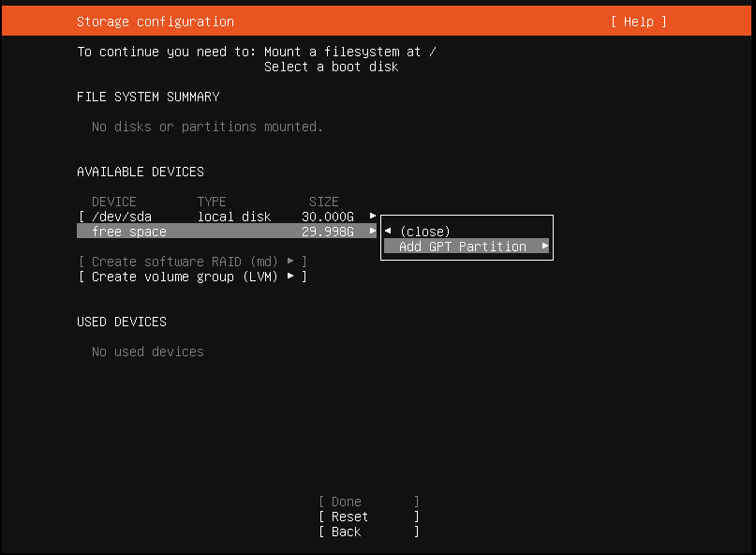The width and height of the screenshot is (756, 555).
Task: Open the Help menu in header
Action: tap(638, 22)
